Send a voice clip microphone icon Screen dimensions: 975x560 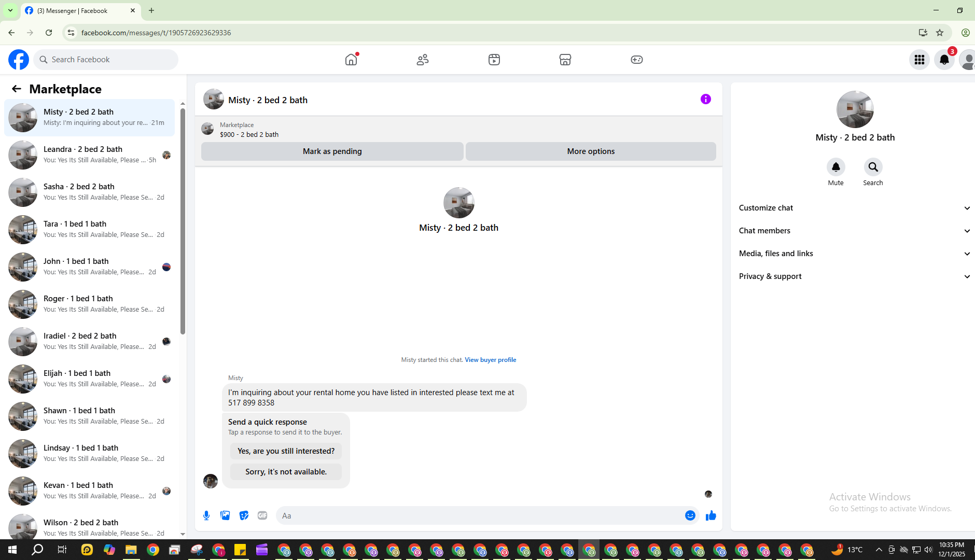click(x=206, y=515)
